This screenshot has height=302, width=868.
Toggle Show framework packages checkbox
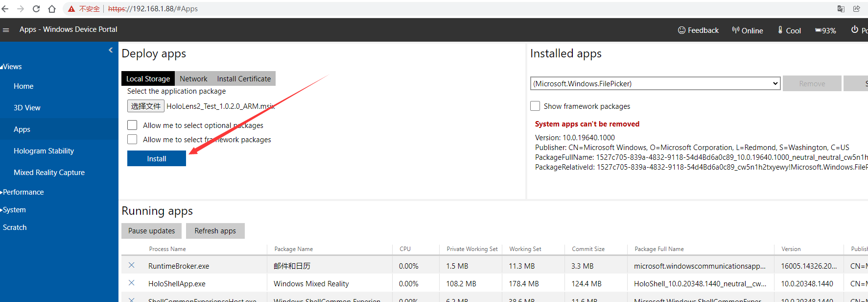[x=535, y=106]
